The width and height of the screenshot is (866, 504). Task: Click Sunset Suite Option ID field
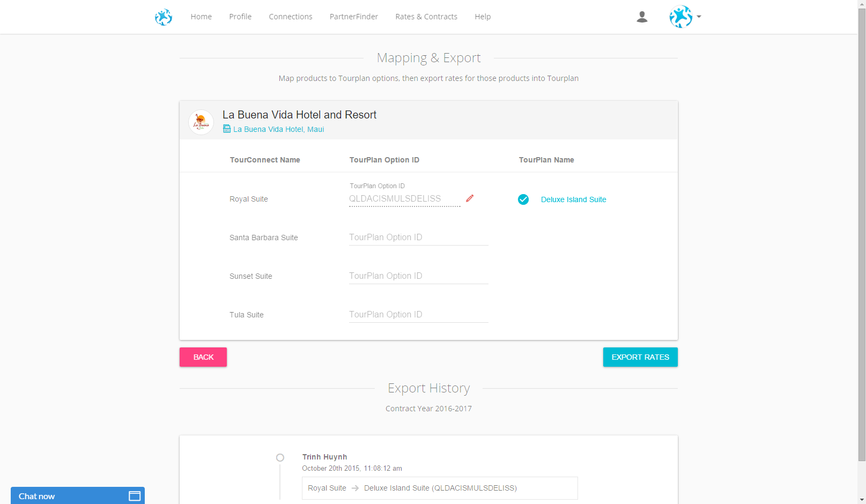(x=419, y=276)
